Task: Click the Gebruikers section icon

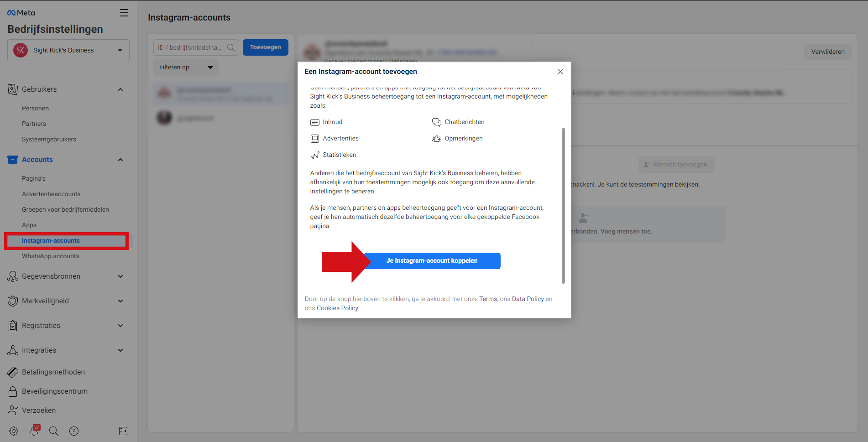Action: tap(13, 89)
